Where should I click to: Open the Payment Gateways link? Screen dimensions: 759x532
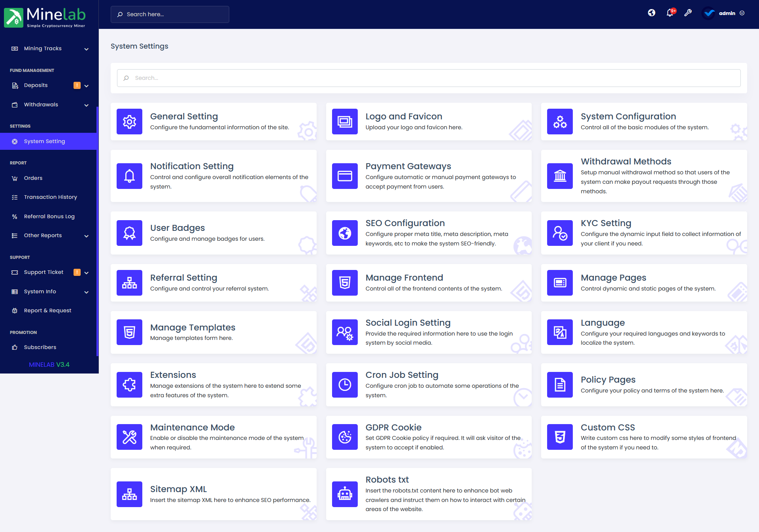[408, 166]
